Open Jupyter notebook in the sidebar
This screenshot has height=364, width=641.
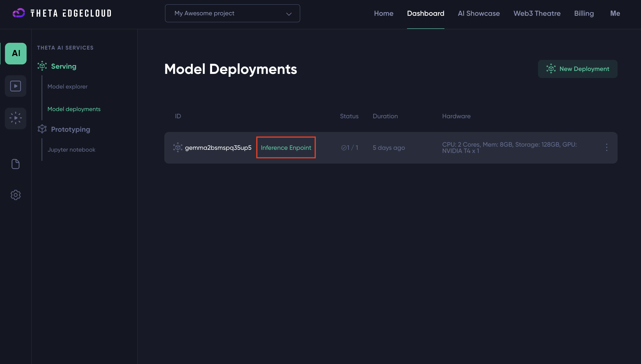[x=71, y=150]
